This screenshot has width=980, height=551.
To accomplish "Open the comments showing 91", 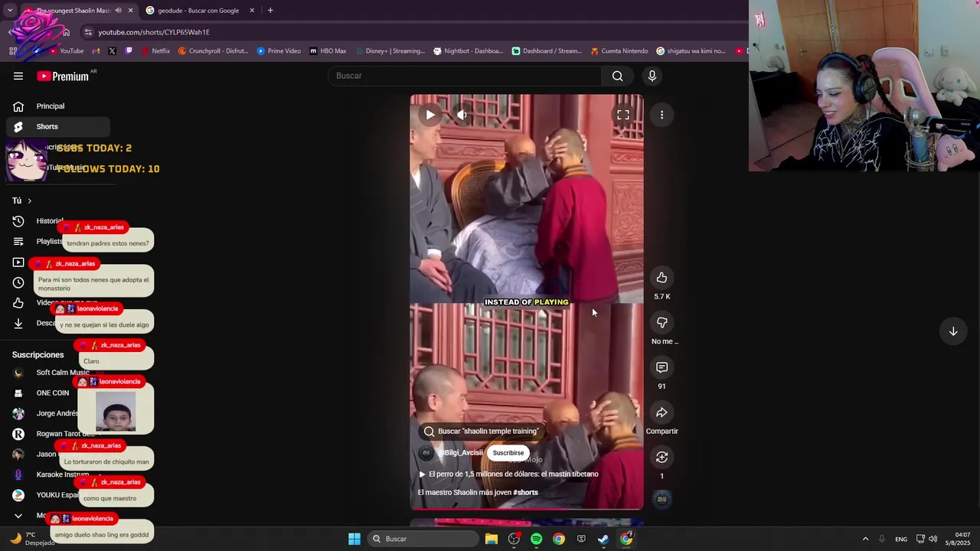I will coord(661,368).
